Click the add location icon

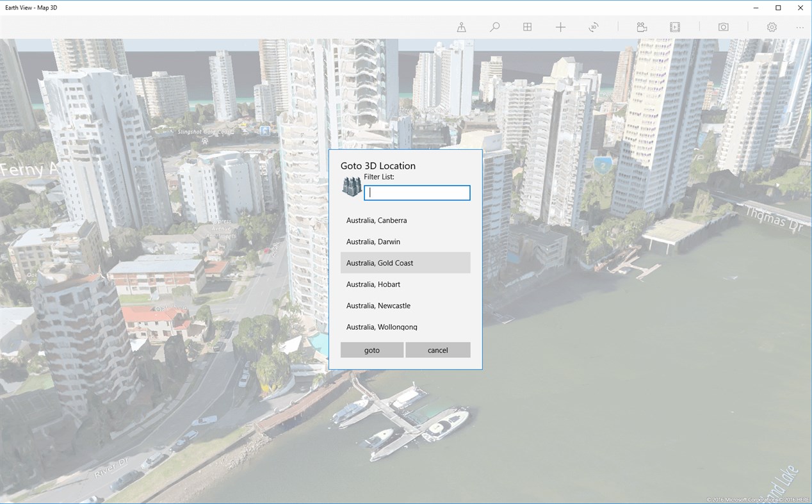point(560,27)
